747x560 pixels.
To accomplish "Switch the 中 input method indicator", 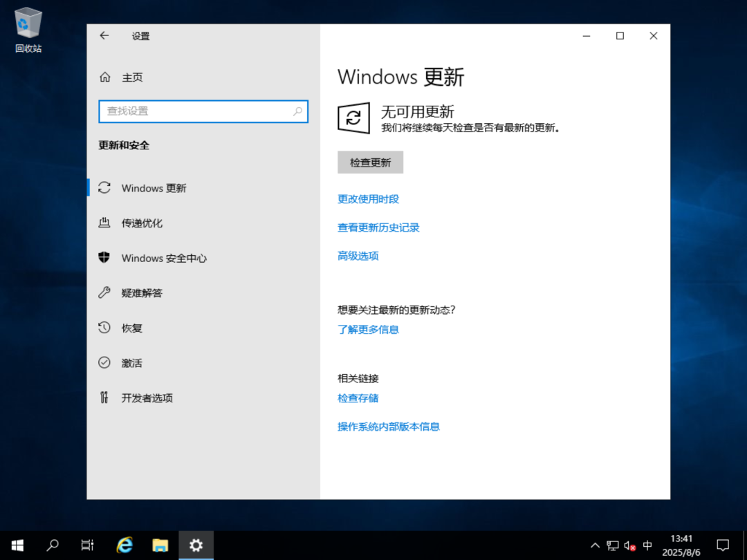I will (647, 545).
